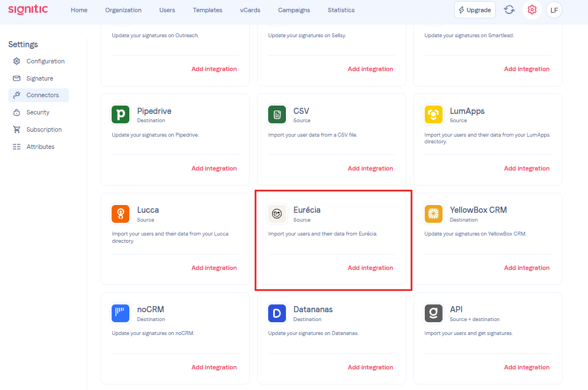
Task: Click the Attributes list sidebar icon
Action: [17, 147]
